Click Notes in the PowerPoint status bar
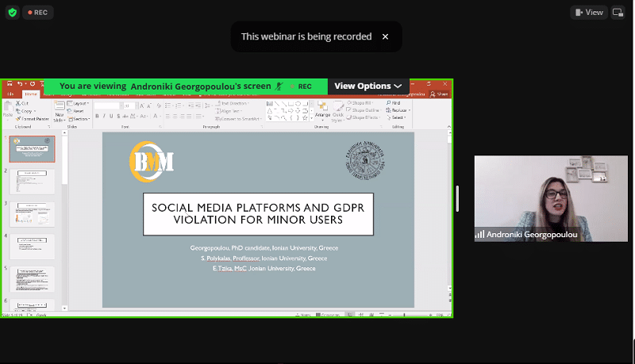Screen dimensions: 635x364 (303, 315)
